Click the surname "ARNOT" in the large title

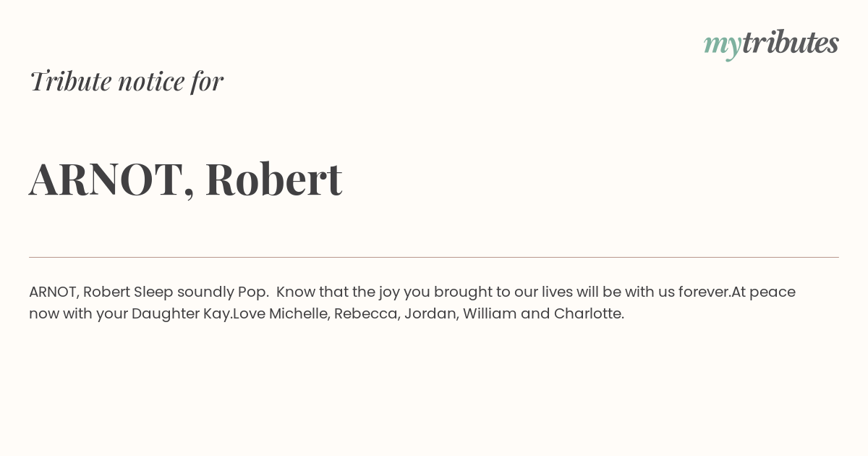point(106,179)
